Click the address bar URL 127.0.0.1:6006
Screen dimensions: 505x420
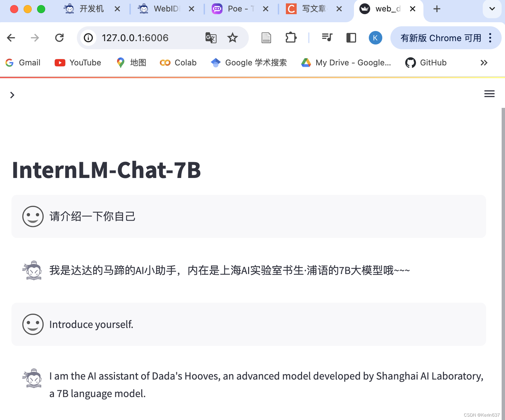coord(135,38)
